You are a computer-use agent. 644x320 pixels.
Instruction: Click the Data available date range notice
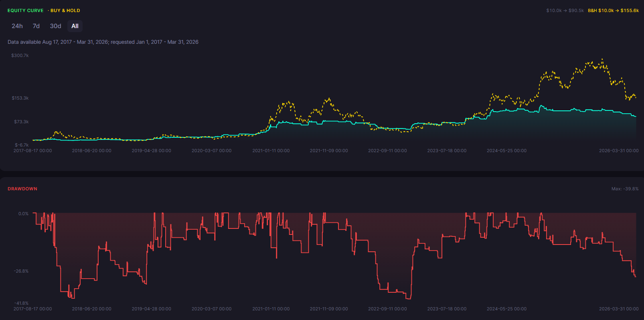[x=103, y=42]
